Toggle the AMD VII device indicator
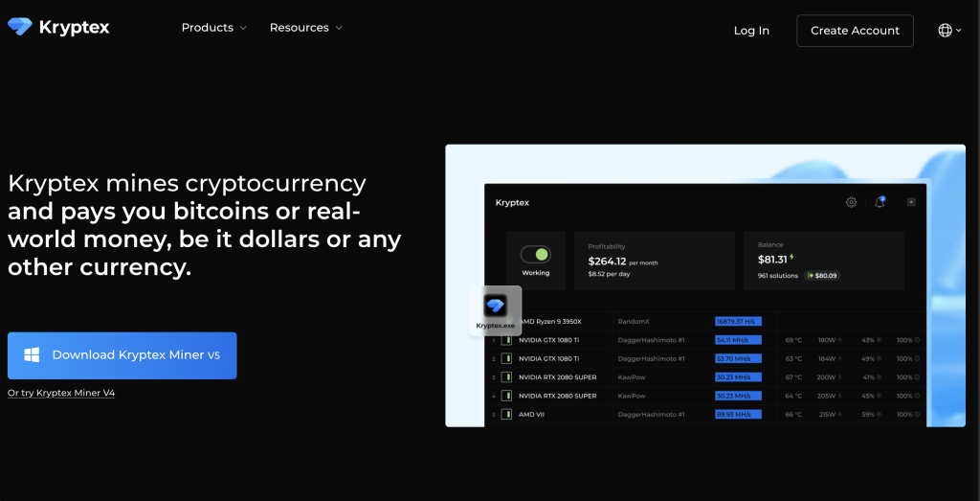Image resolution: width=980 pixels, height=501 pixels. click(506, 415)
